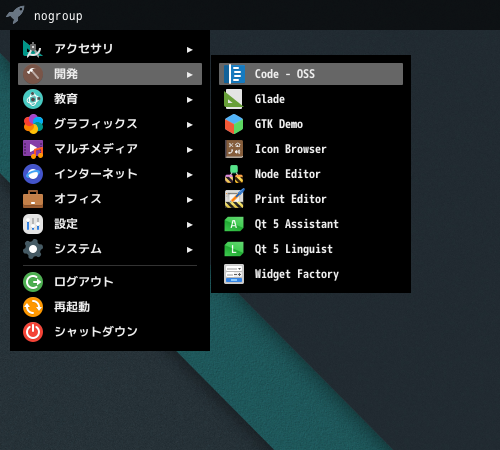Viewport: 500px width, 450px height.
Task: Open the マルチメディア menu category
Action: (x=110, y=149)
